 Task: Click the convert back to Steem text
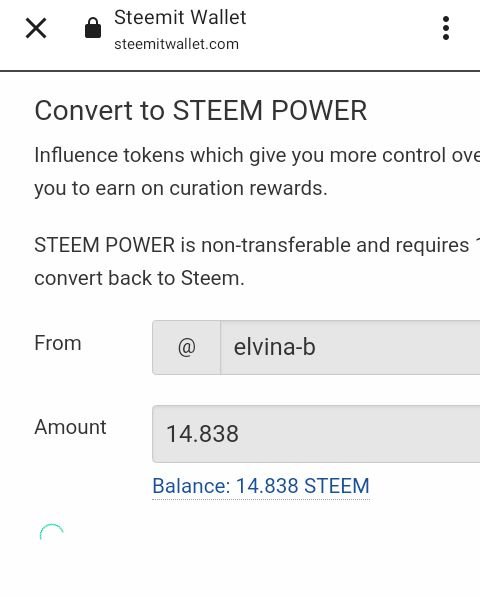[x=139, y=278]
